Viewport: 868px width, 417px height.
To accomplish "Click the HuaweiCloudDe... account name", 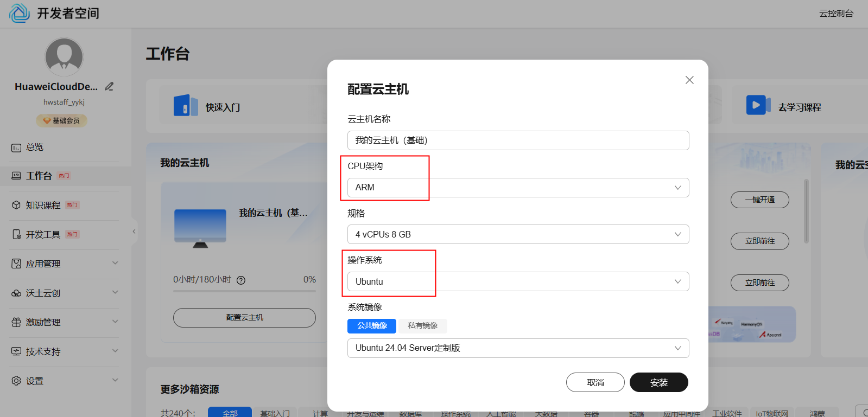I will [x=56, y=87].
